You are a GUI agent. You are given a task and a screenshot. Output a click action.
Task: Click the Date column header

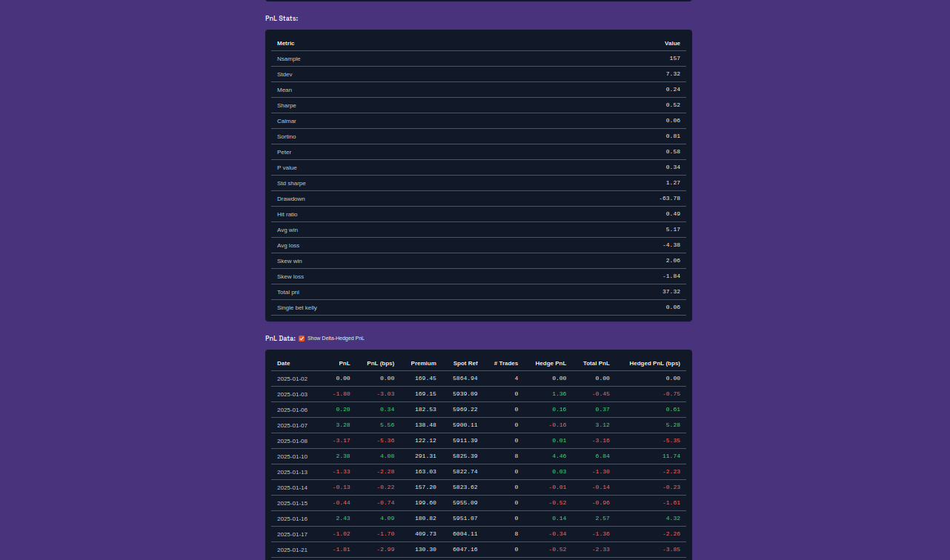point(284,363)
